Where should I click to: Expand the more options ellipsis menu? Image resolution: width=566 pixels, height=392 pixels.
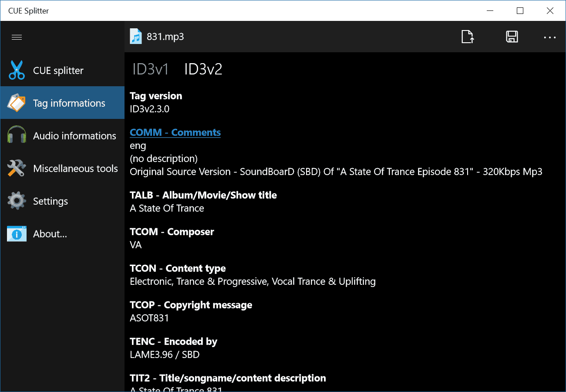[550, 37]
